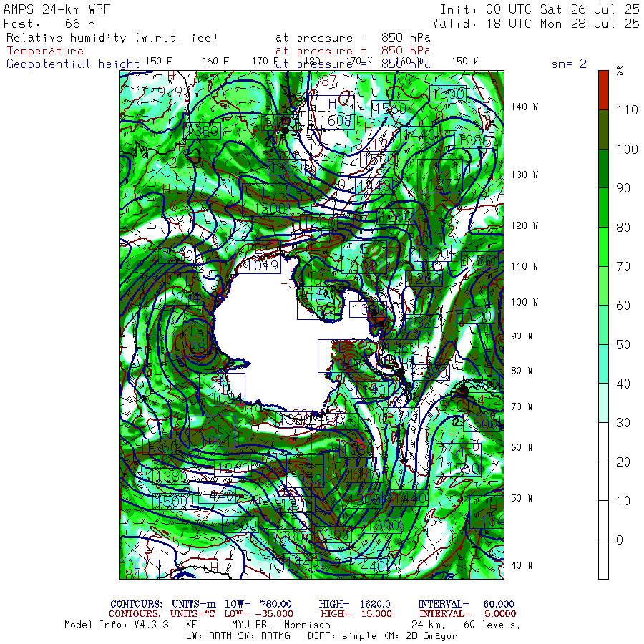Click the blue 'Geopotential height' legend label

73,64
